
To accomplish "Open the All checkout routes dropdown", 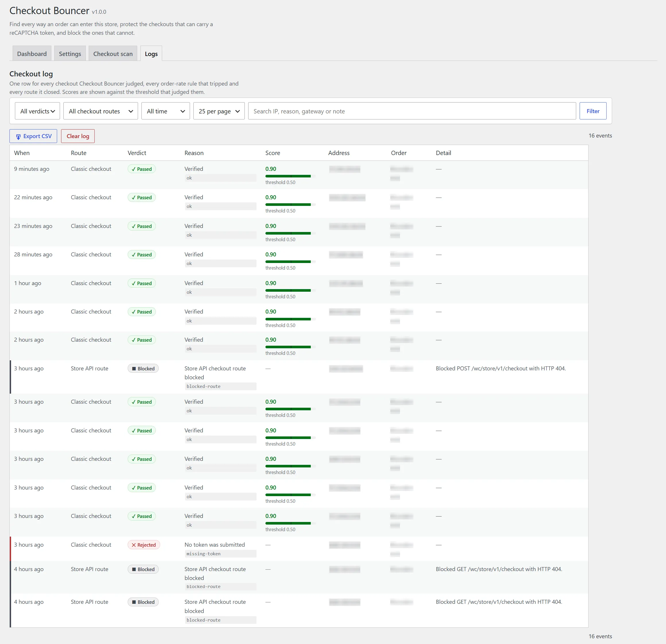I will 101,111.
